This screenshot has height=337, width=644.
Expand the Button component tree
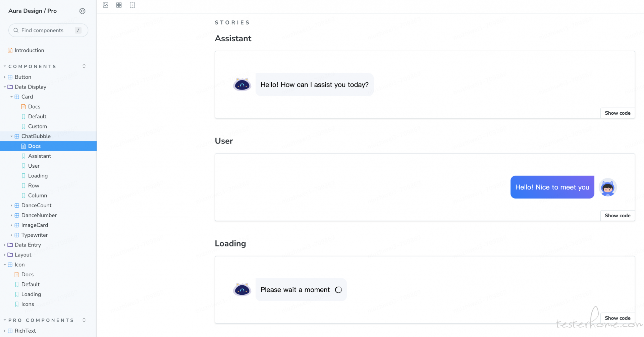coord(4,77)
